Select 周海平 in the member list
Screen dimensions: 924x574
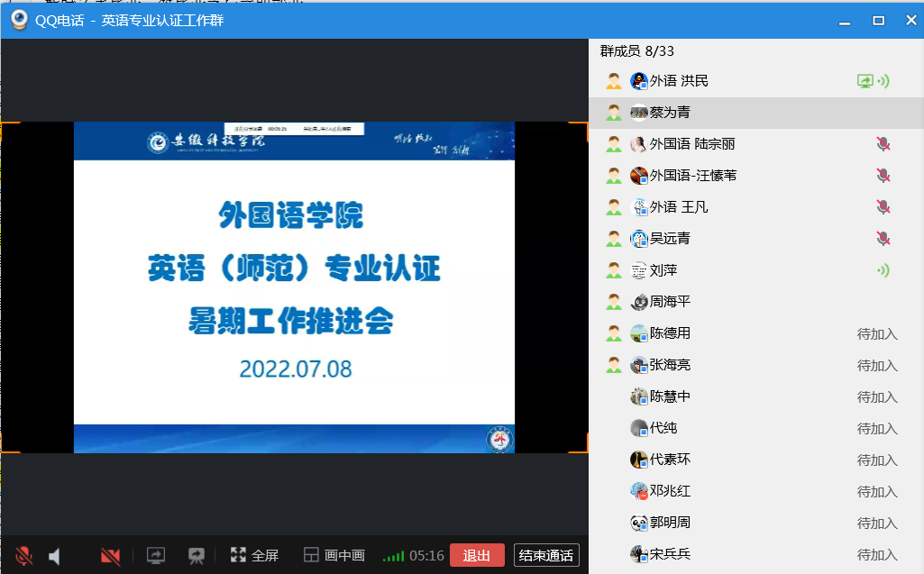[x=670, y=302]
